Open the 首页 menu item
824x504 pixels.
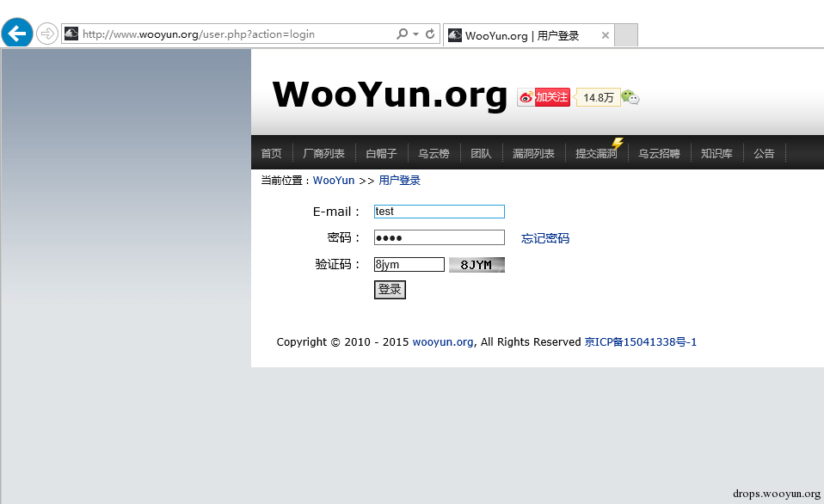tap(271, 153)
